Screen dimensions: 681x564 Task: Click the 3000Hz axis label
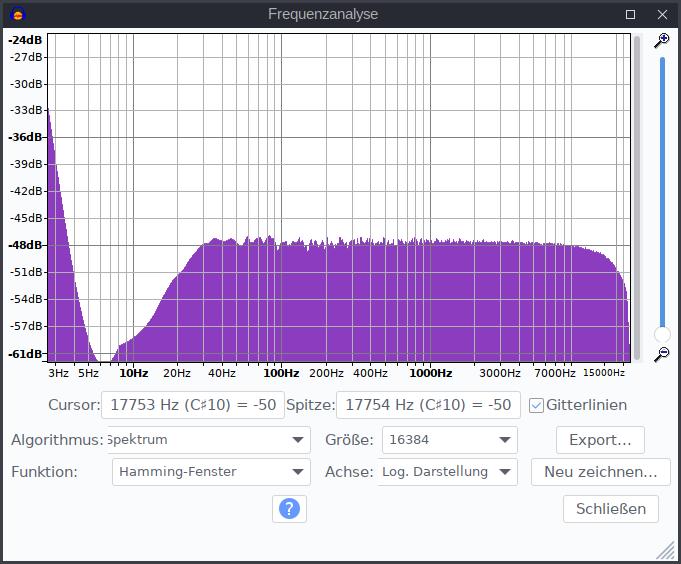click(x=500, y=373)
